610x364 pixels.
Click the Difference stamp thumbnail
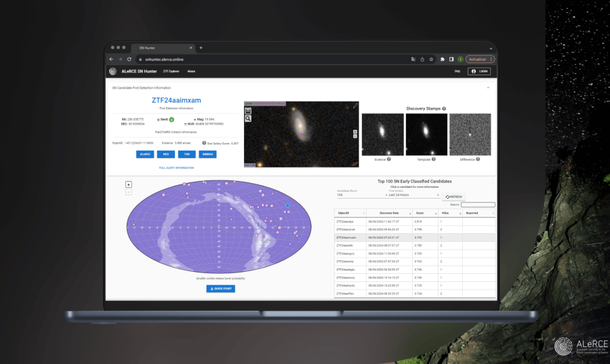(470, 135)
